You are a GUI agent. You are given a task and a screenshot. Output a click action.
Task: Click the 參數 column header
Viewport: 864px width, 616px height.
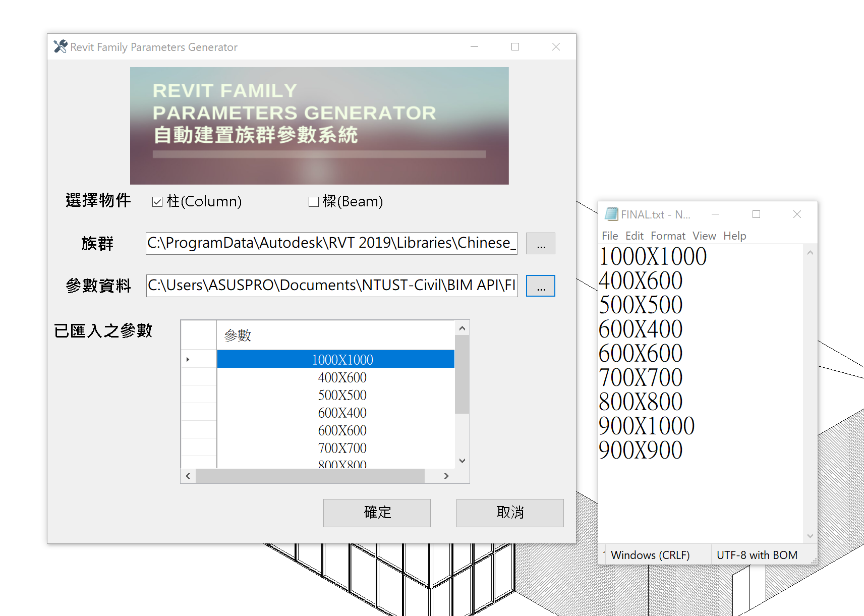(x=335, y=335)
